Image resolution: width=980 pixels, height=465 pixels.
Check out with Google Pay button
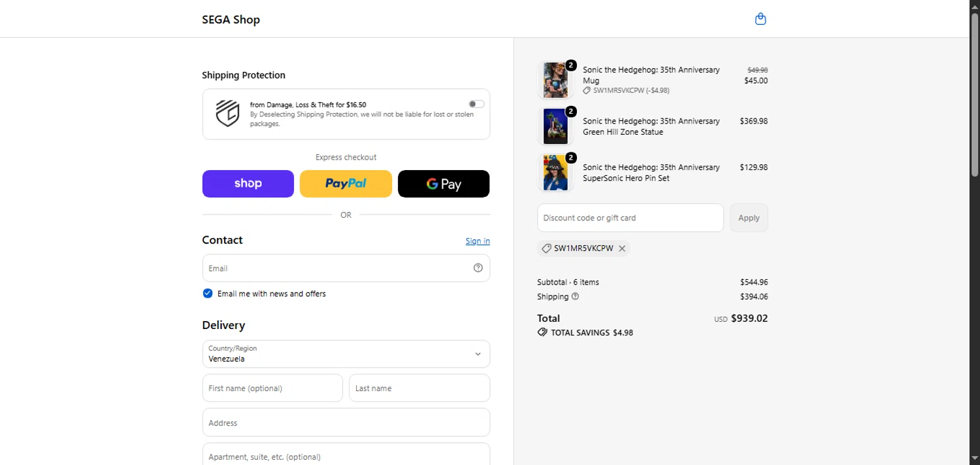(444, 184)
